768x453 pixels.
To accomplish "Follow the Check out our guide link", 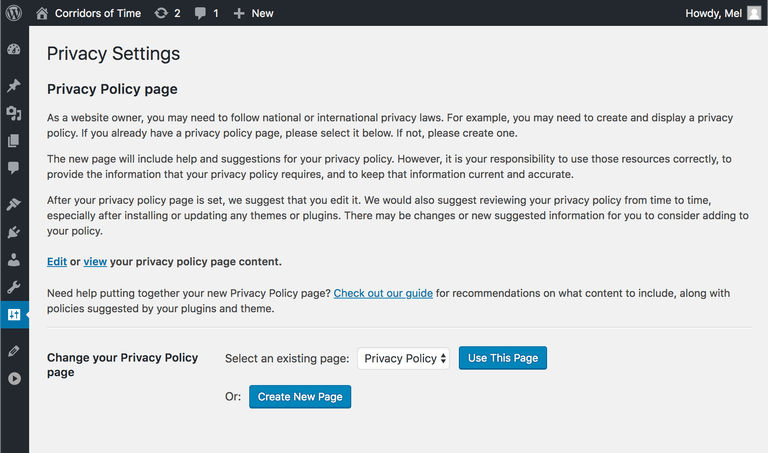I will point(383,293).
